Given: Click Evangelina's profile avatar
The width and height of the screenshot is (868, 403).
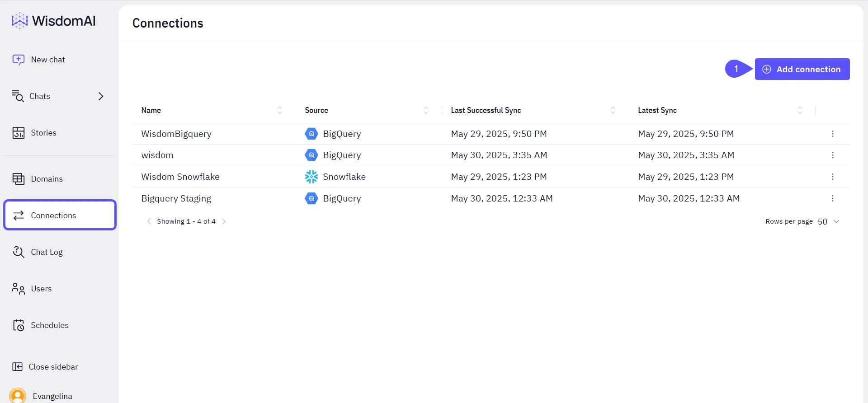Looking at the screenshot, I should [x=18, y=396].
